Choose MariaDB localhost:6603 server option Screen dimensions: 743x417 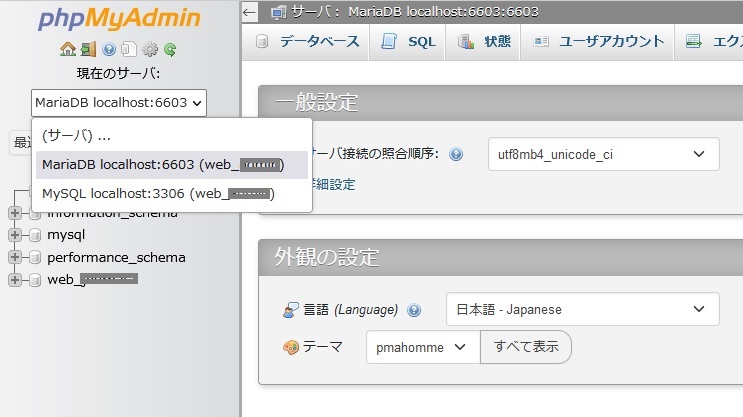pos(172,165)
